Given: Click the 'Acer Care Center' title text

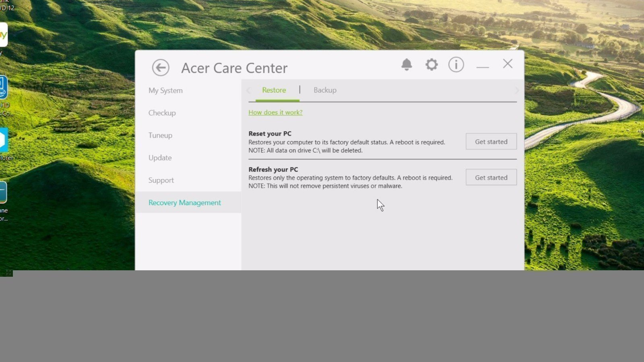Looking at the screenshot, I should [234, 68].
